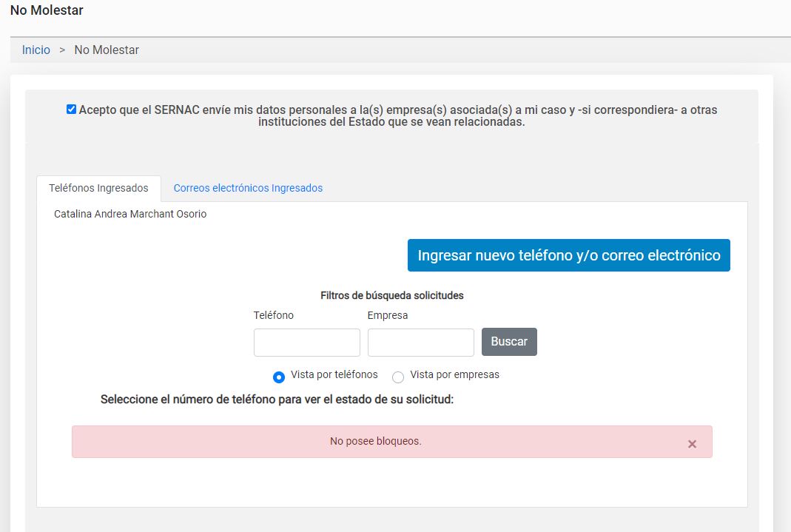Switch to the Teléfonos Ingresados tab
This screenshot has height=532, width=791.
[x=98, y=188]
